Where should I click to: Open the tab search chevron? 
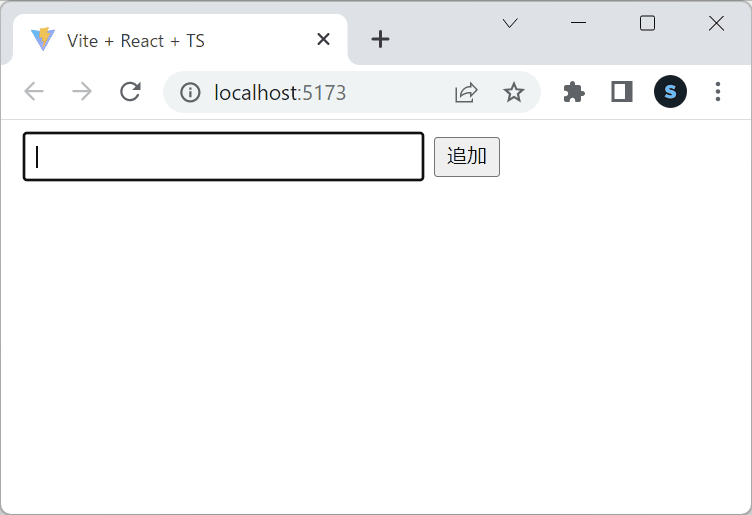(510, 23)
